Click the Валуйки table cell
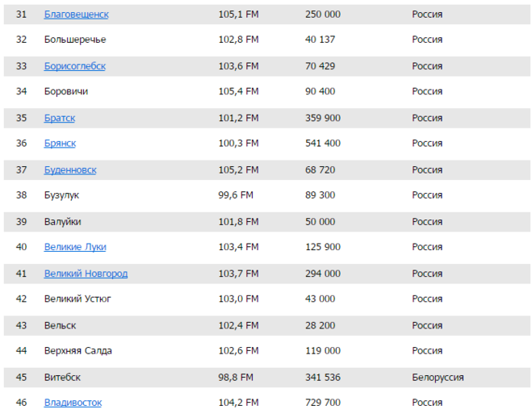532x418 pixels. point(62,221)
